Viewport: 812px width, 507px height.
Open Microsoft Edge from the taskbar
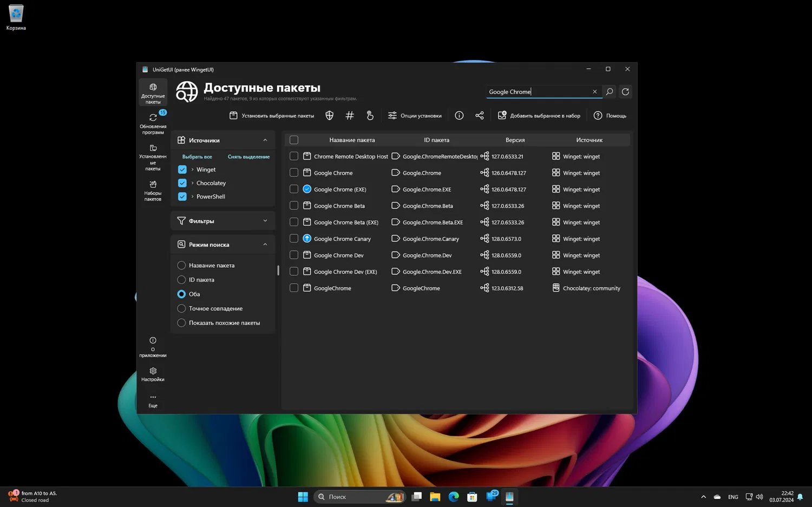coord(454,497)
